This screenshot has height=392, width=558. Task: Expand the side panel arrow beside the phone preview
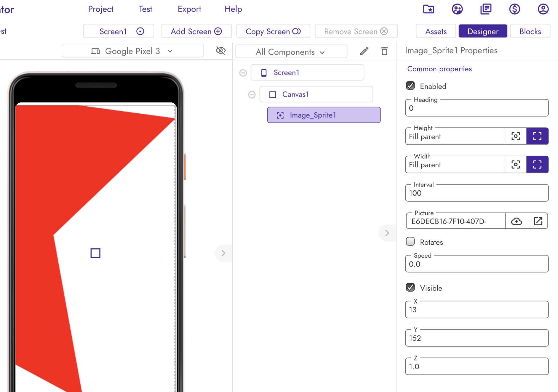[x=223, y=253]
